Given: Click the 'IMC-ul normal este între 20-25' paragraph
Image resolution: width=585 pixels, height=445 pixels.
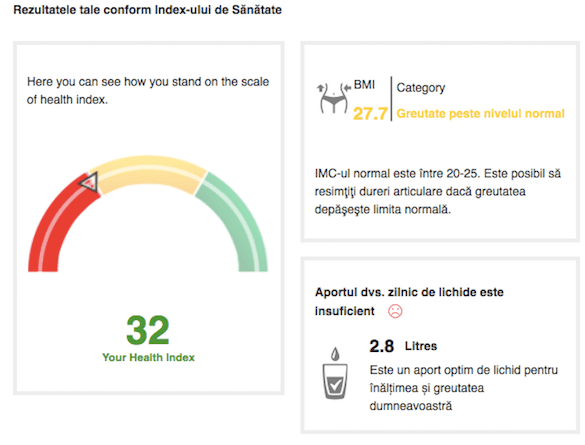Looking at the screenshot, I should [438, 191].
